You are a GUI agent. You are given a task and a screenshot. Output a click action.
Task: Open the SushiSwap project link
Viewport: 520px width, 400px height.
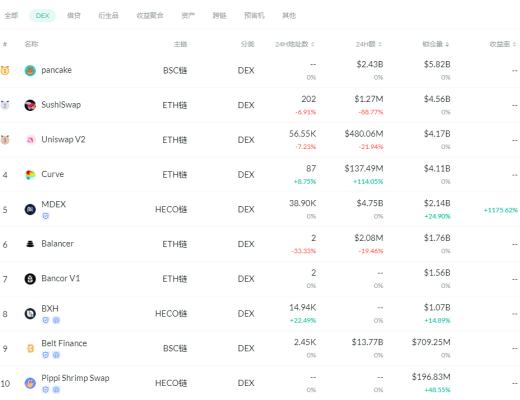click(x=61, y=105)
